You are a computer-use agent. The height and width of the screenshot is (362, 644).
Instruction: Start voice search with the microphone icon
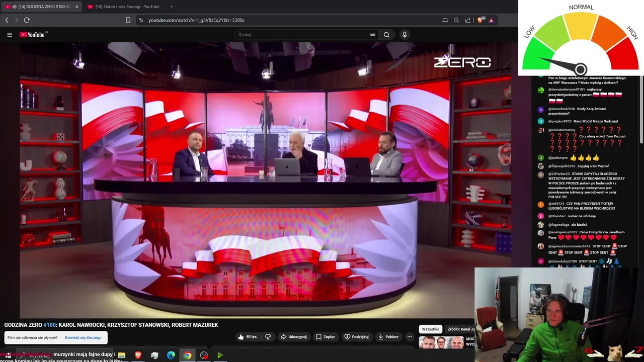click(x=405, y=35)
